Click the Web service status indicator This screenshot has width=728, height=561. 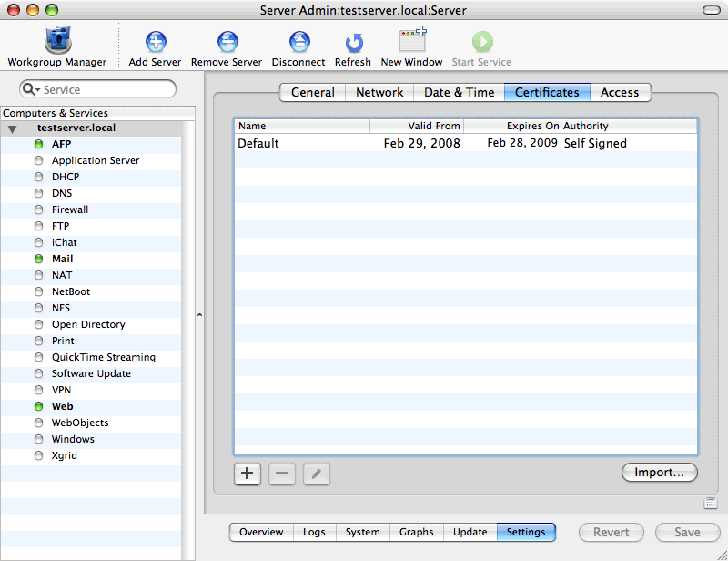(x=39, y=406)
